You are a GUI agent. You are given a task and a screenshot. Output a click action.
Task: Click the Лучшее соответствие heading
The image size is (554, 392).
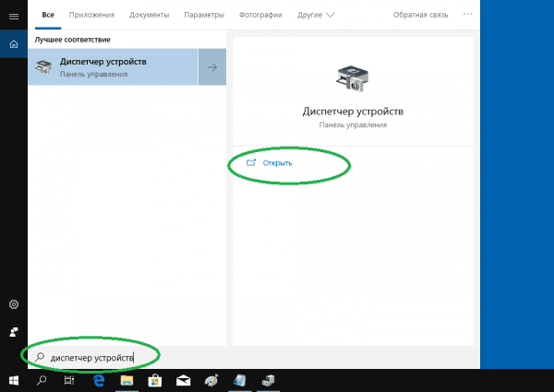[x=72, y=40]
